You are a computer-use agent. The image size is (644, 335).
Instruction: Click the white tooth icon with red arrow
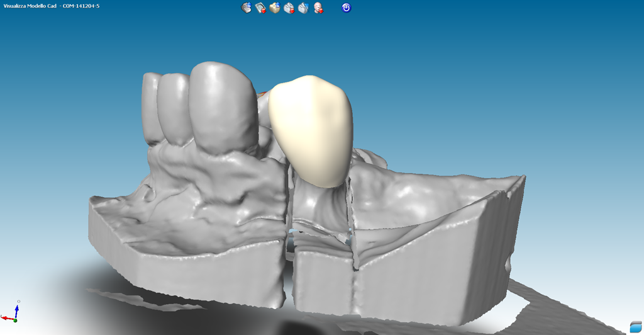click(x=289, y=8)
